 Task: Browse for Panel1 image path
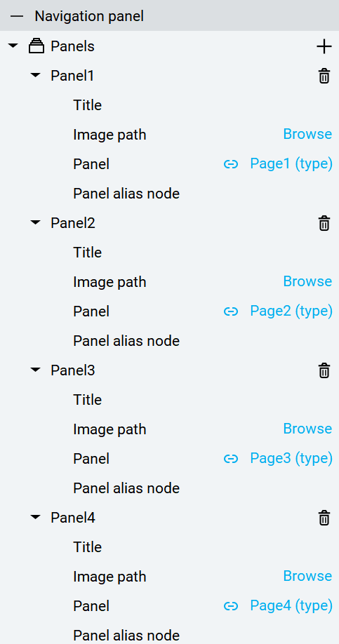(307, 134)
